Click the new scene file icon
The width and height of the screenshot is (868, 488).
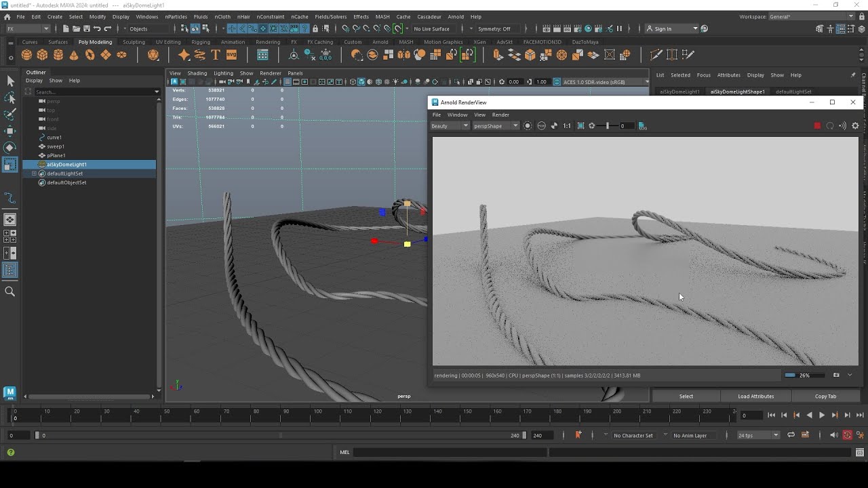(x=66, y=28)
